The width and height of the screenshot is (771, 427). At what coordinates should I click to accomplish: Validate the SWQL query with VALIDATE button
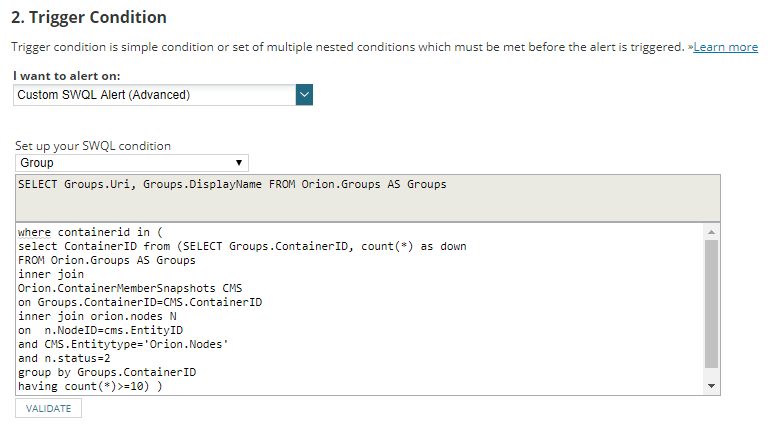(x=48, y=408)
